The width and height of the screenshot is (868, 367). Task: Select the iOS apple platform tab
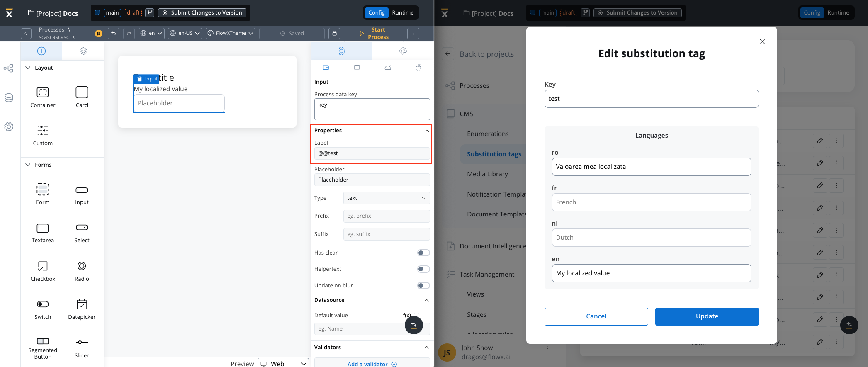click(418, 68)
